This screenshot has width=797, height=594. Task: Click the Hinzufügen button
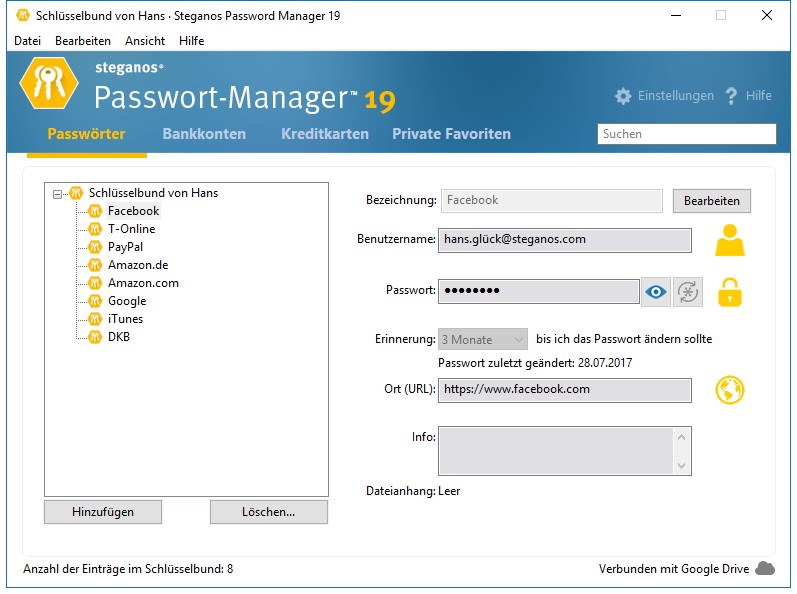[103, 512]
